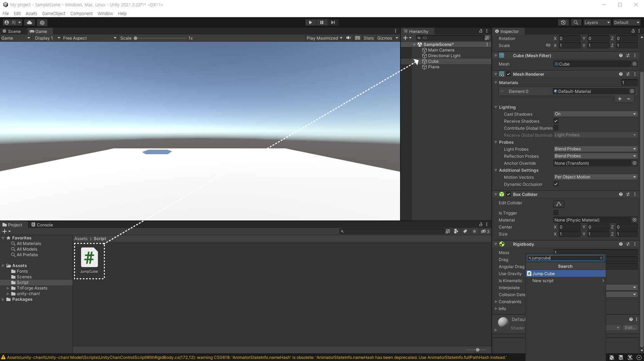This screenshot has height=361, width=644.
Task: Toggle the Mesh Renderer enabled checkbox
Action: (509, 74)
